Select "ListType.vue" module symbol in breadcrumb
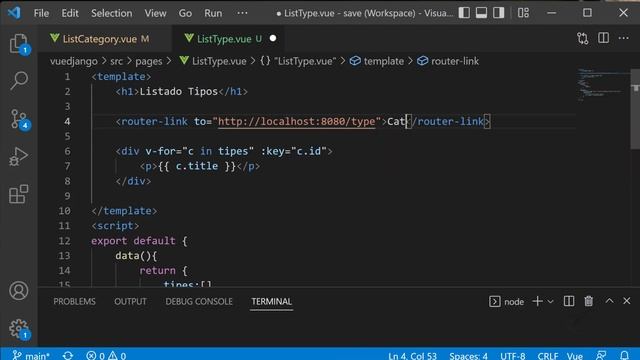 (298, 61)
